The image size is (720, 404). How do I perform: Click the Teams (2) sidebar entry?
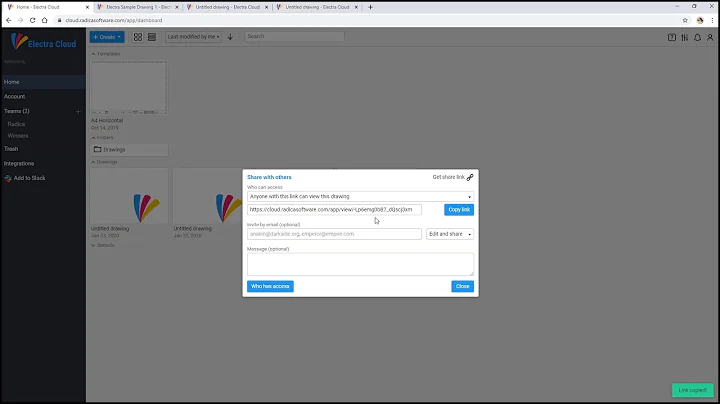pyautogui.click(x=17, y=111)
